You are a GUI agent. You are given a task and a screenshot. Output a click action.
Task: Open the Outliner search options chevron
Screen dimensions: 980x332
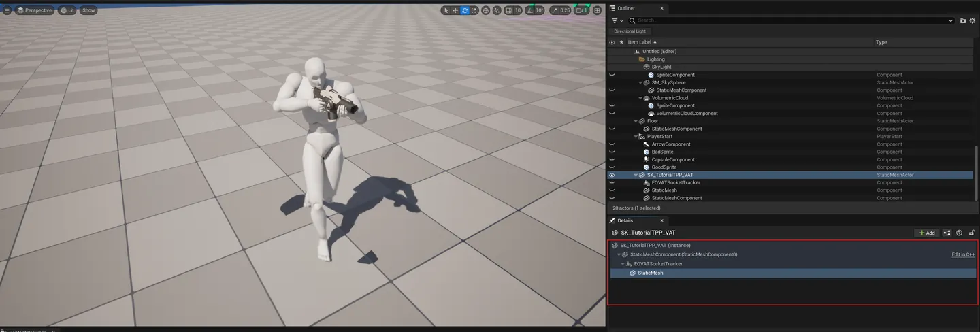point(951,21)
